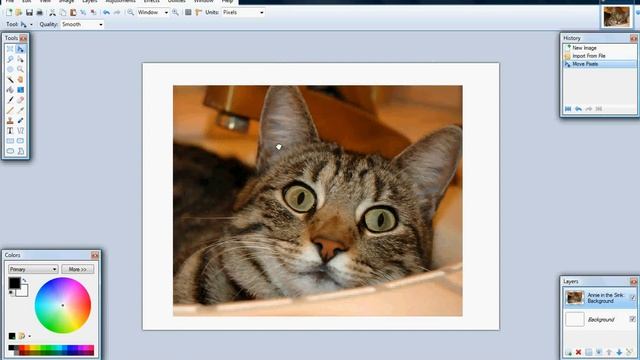Screen dimensions: 640x360
Task: Toggle visibility of Background layer
Action: 633,319
